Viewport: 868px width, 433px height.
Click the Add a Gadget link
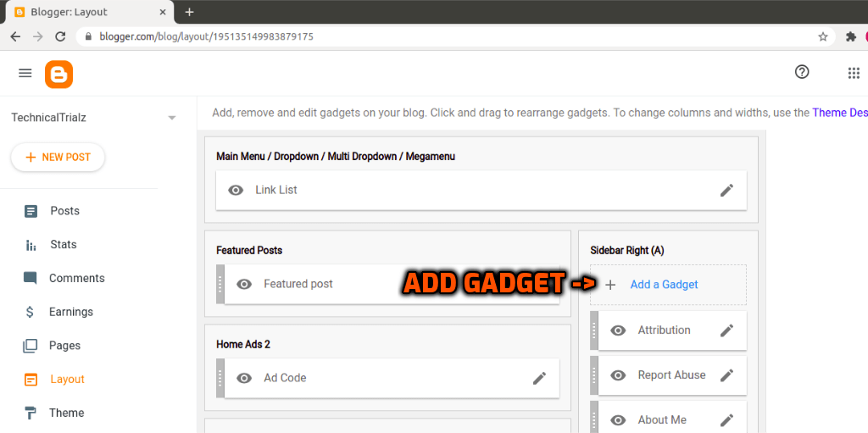coord(664,285)
